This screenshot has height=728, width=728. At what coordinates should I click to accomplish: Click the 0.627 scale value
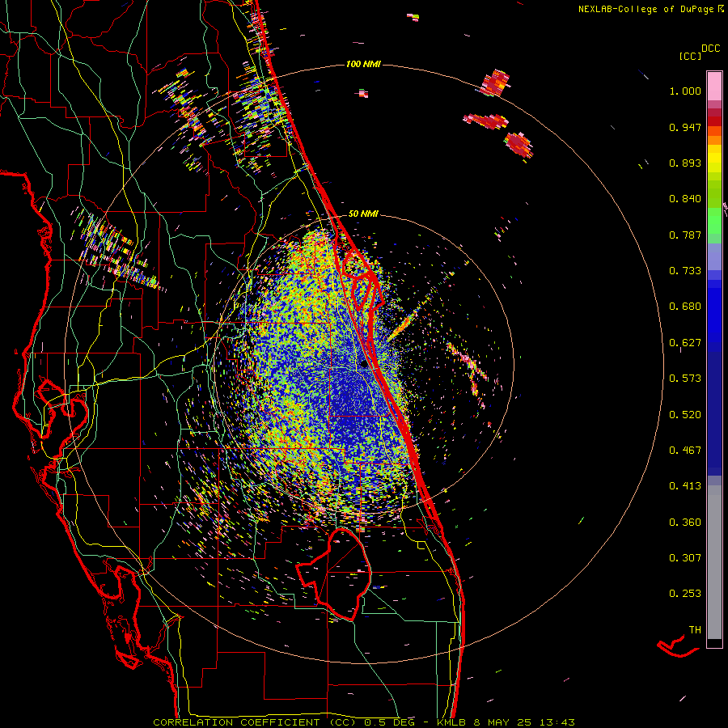685,343
